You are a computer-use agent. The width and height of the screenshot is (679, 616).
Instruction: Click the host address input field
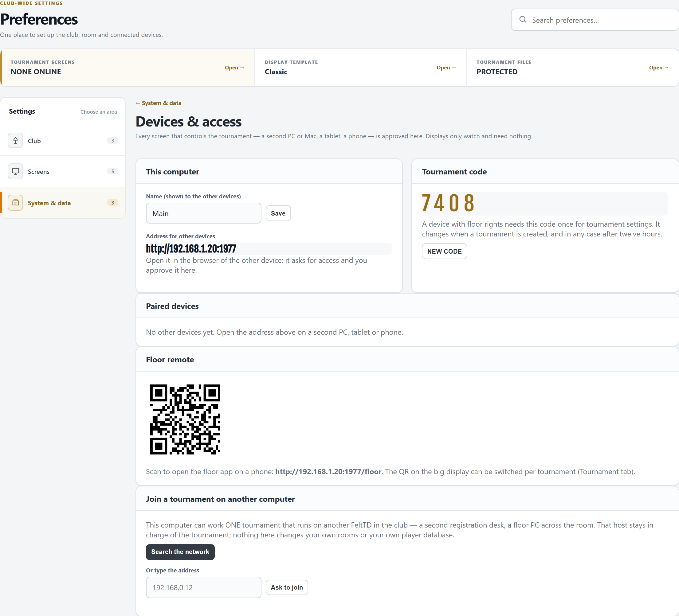pos(203,587)
